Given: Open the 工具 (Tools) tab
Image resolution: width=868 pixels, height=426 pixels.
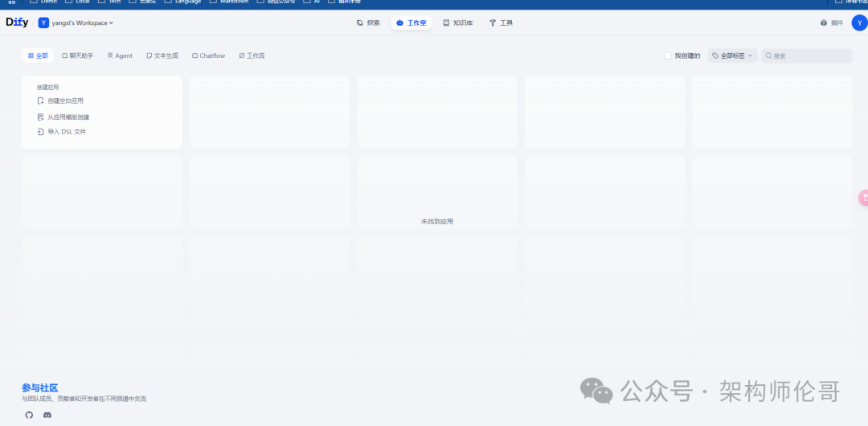Looking at the screenshot, I should click(501, 23).
